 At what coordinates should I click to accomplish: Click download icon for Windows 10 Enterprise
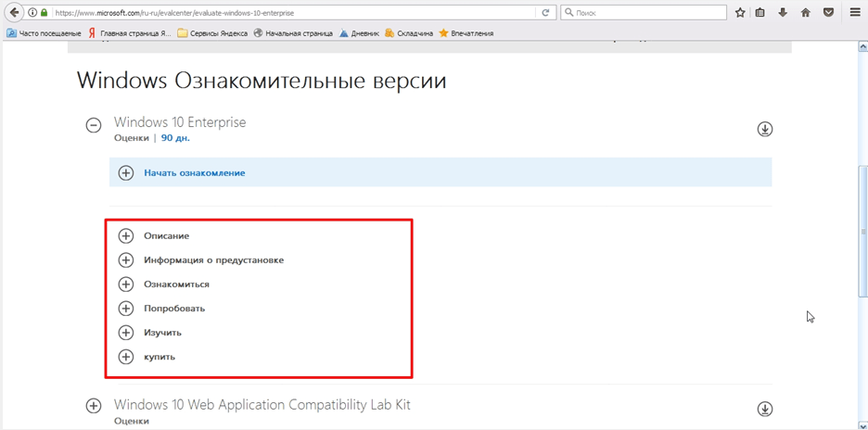click(764, 129)
